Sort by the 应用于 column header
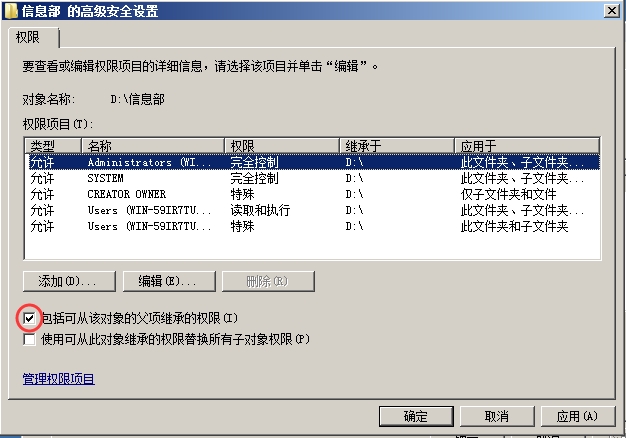This screenshot has width=626, height=438. [x=527, y=146]
